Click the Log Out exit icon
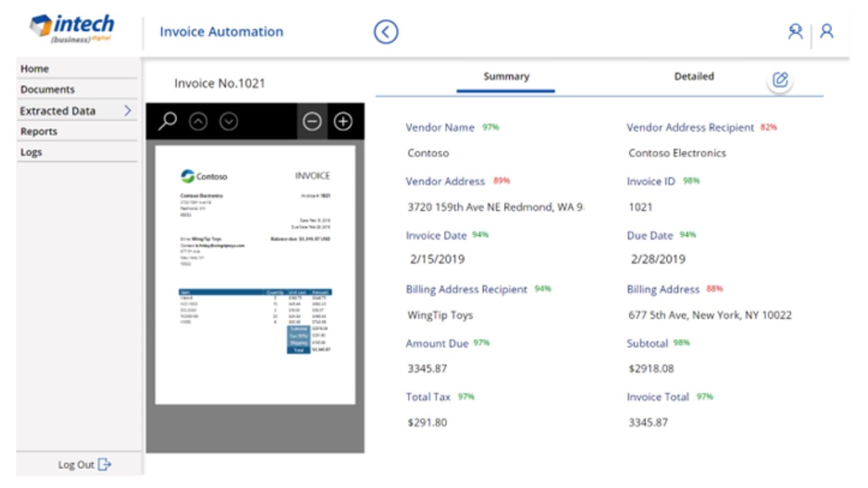This screenshot has height=488, width=868. (x=104, y=464)
